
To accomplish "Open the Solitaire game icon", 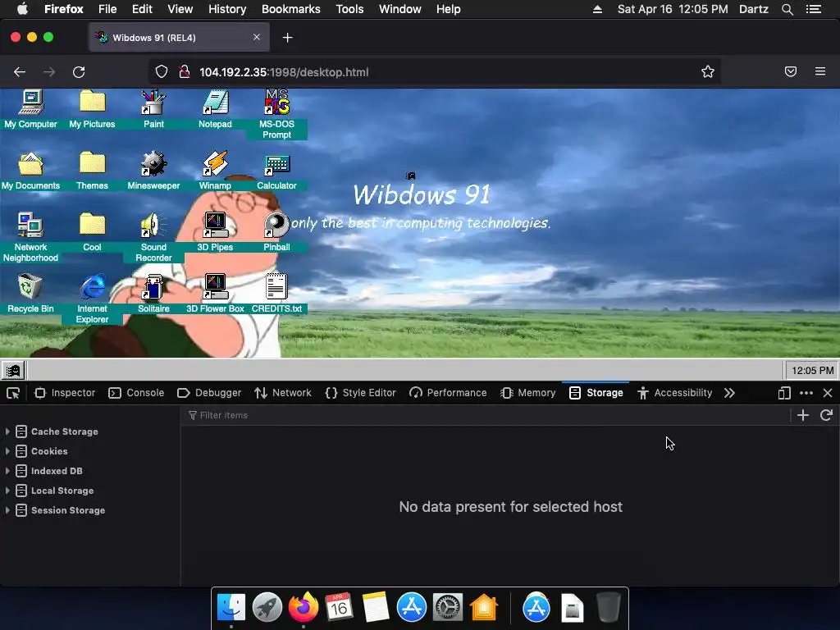I will click(x=153, y=294).
